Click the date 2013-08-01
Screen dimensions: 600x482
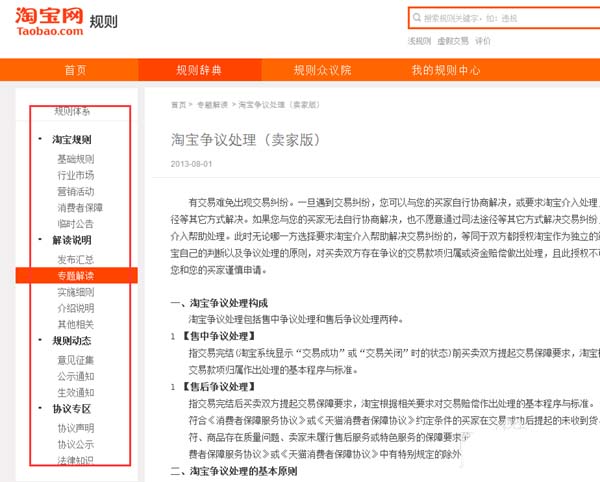tap(191, 164)
